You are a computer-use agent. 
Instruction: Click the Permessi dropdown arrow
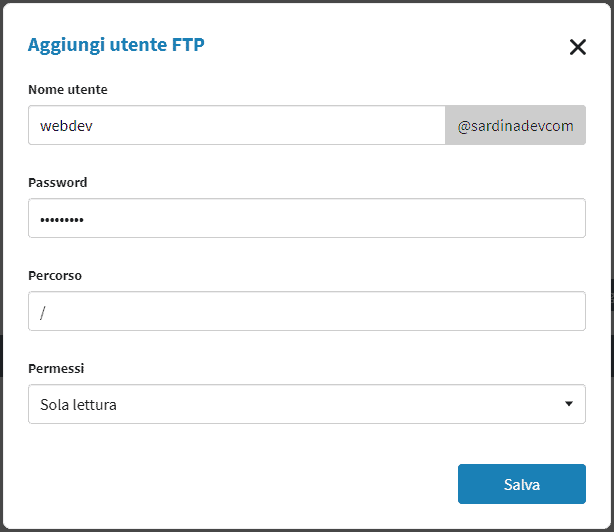click(568, 404)
